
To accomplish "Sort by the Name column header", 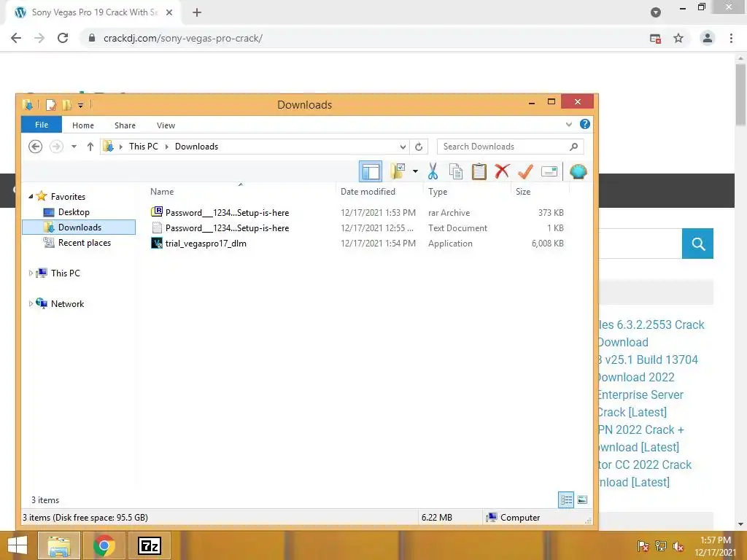I will [162, 192].
